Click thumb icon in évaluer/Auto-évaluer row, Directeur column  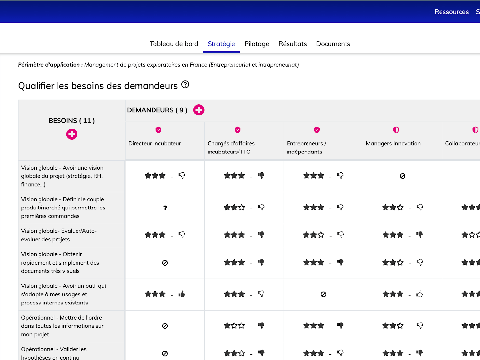point(182,235)
